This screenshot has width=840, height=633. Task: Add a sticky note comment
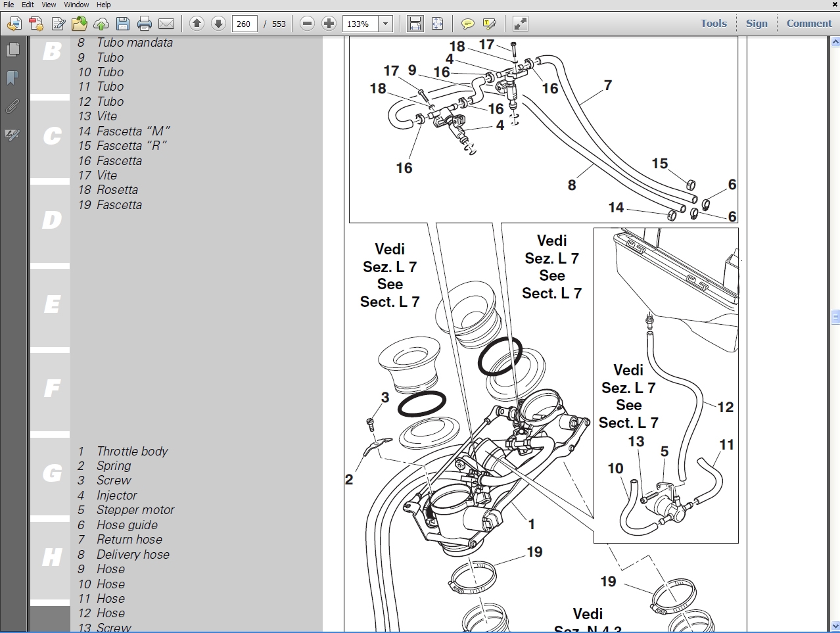tap(467, 24)
